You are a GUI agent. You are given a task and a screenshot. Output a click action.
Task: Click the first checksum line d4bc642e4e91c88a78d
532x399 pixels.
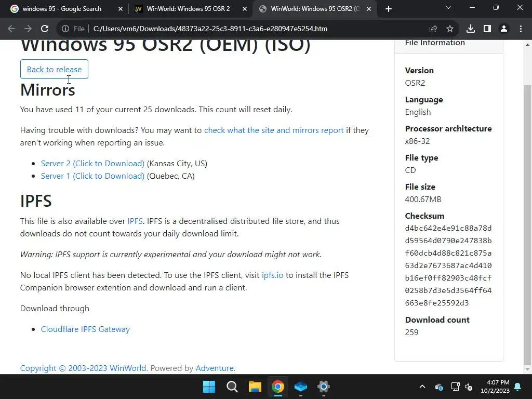(x=448, y=229)
